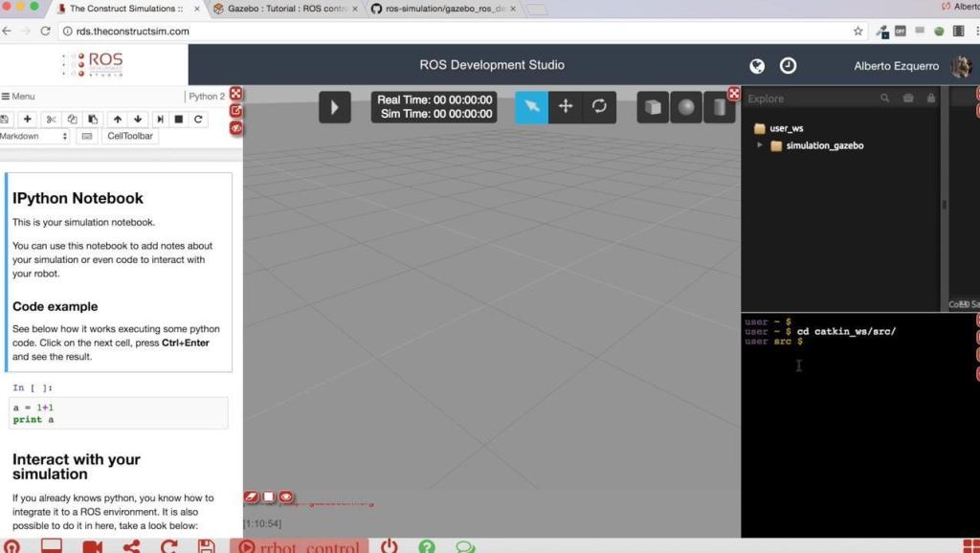Go back in the browser
The image size is (980, 553).
(7, 32)
